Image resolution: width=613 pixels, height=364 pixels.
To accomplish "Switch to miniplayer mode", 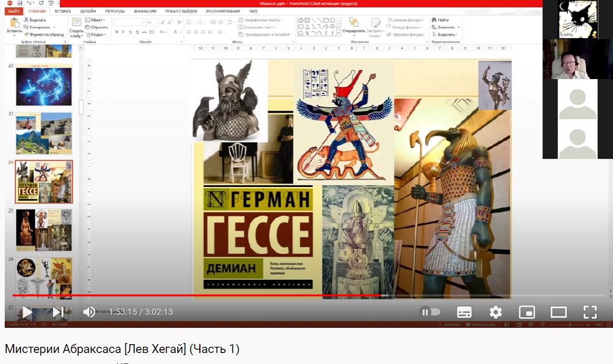I will 527,312.
